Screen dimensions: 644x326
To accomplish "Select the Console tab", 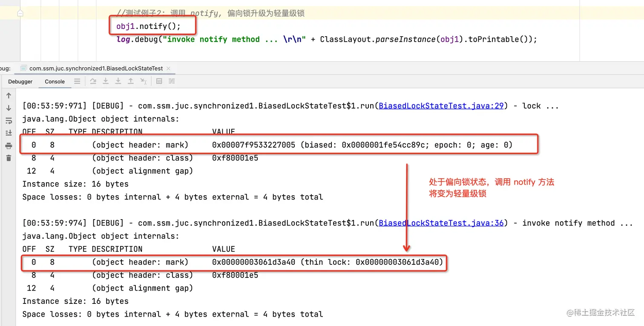I will tap(55, 81).
